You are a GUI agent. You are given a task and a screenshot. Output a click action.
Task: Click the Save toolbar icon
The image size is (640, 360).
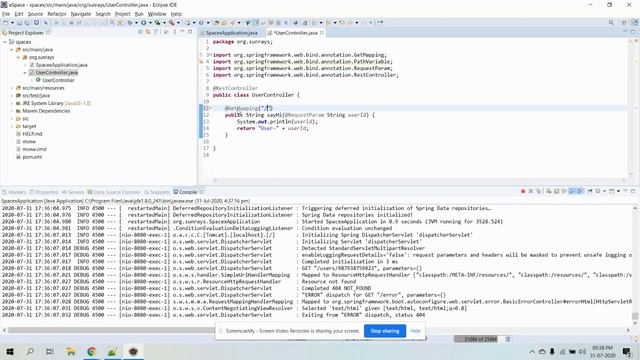pos(19,23)
